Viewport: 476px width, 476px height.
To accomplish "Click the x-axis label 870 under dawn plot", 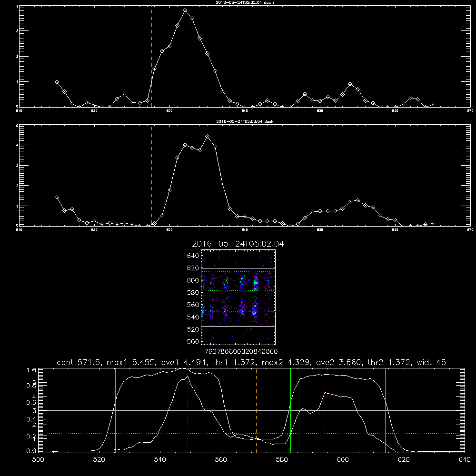I will tap(470, 111).
